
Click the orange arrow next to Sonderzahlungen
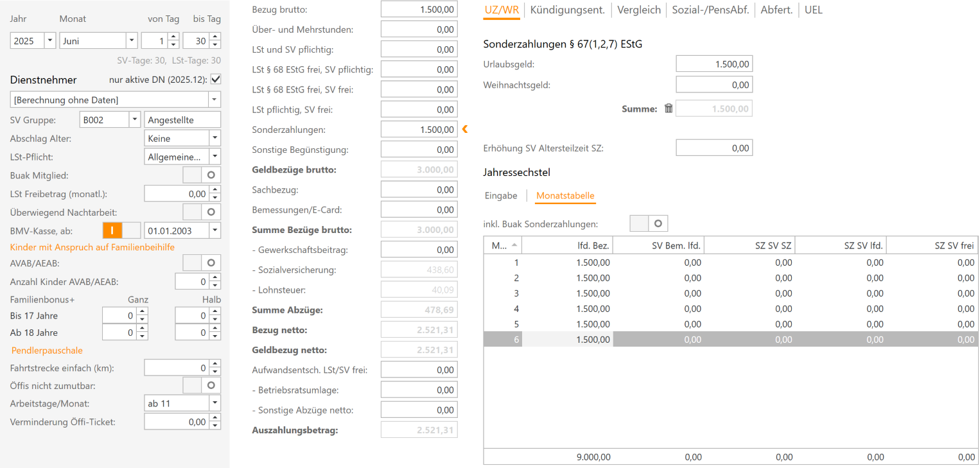[465, 129]
